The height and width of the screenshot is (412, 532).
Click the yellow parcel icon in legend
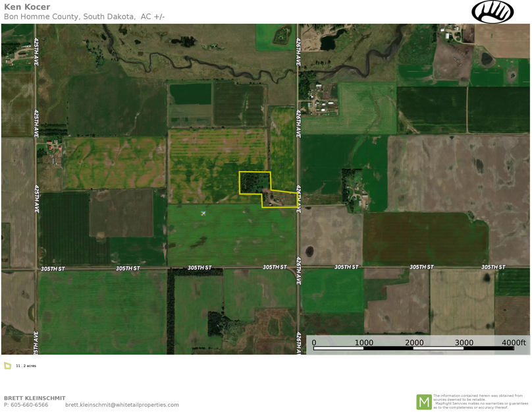click(x=8, y=366)
